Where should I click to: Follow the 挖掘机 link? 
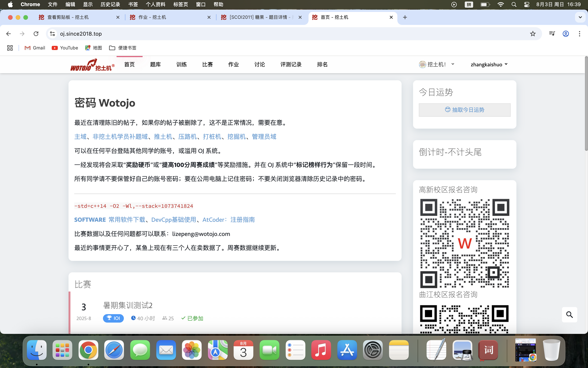[237, 136]
